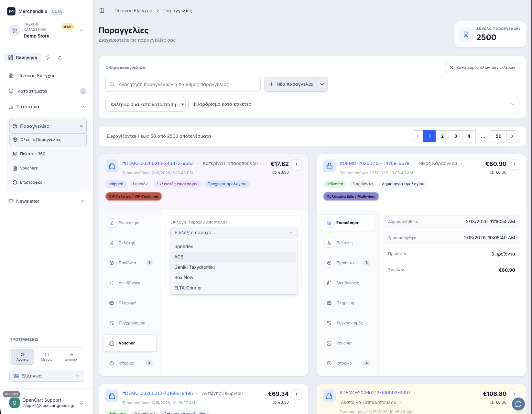Switch to Ανοιχτό light theme
Image resolution: width=532 pixels, height=414 pixels.
pyautogui.click(x=22, y=357)
